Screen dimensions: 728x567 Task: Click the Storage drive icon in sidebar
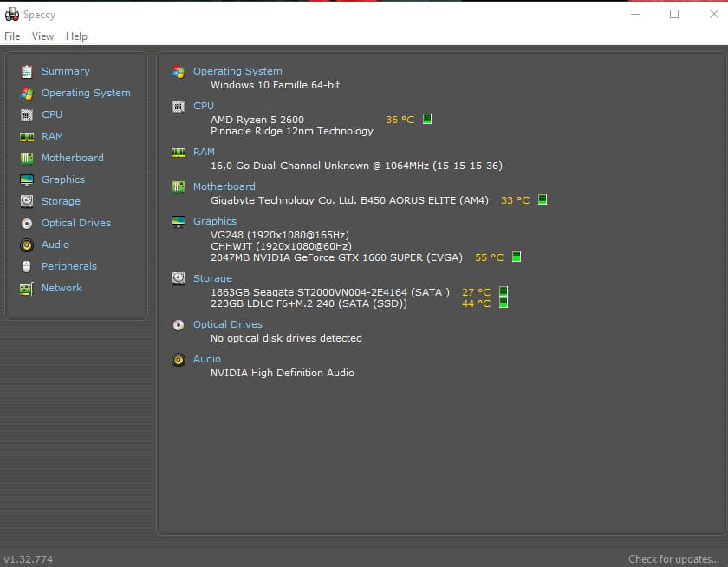[x=26, y=201]
